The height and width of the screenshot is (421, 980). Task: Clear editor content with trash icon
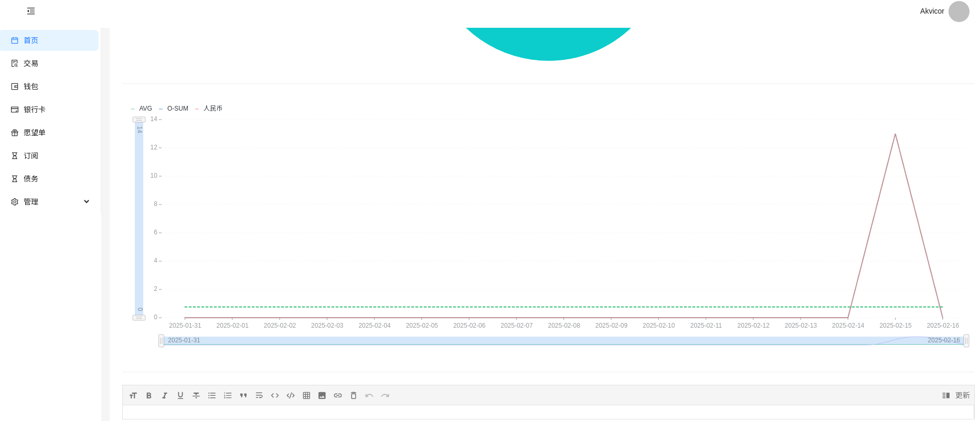point(354,395)
